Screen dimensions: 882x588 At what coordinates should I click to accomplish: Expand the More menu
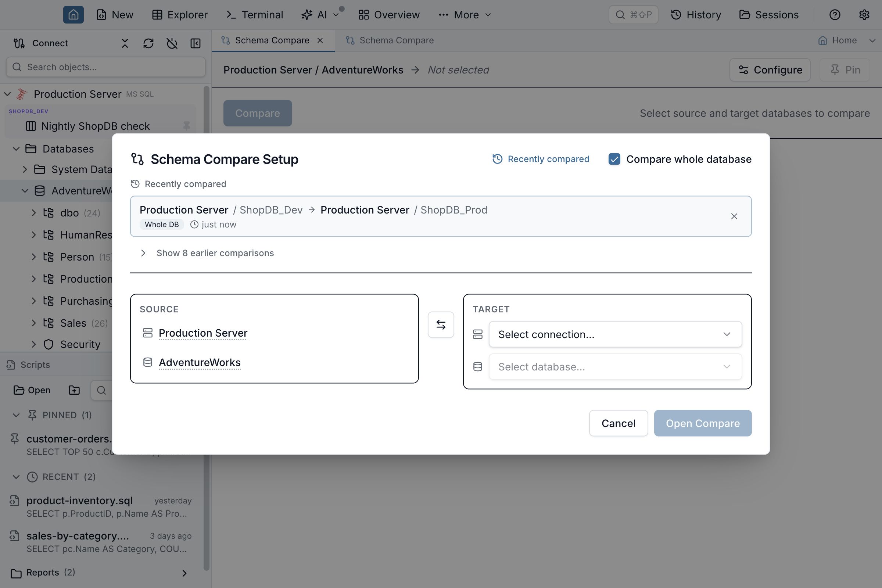465,15
